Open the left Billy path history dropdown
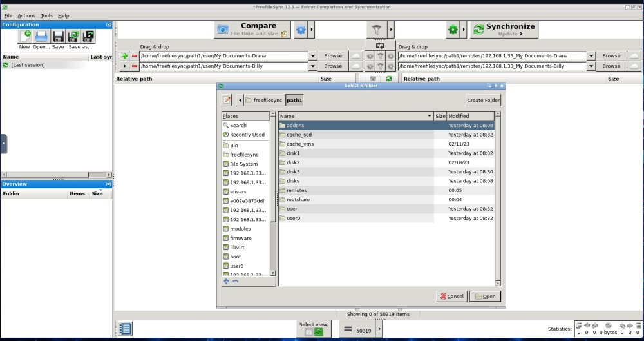The image size is (644, 341). pos(313,66)
